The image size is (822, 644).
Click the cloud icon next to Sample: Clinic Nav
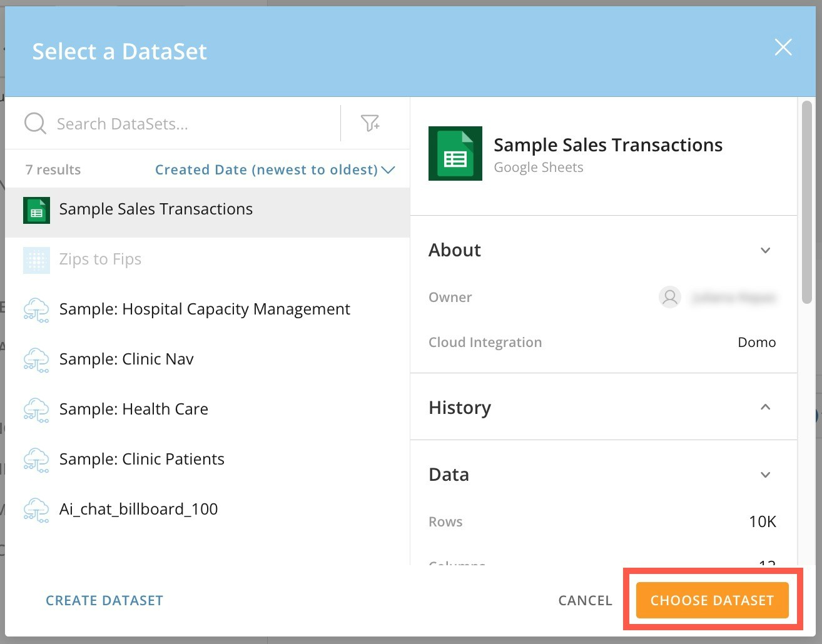pos(36,360)
